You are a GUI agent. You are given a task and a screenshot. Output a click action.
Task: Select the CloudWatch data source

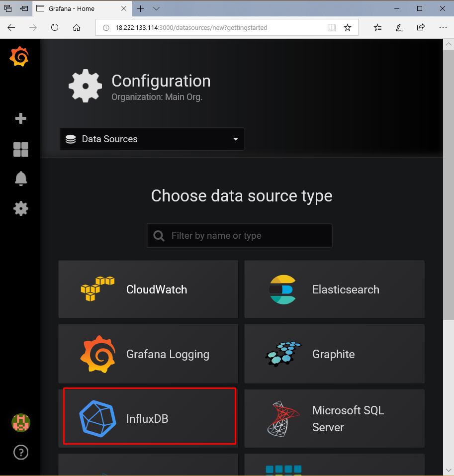click(x=148, y=289)
